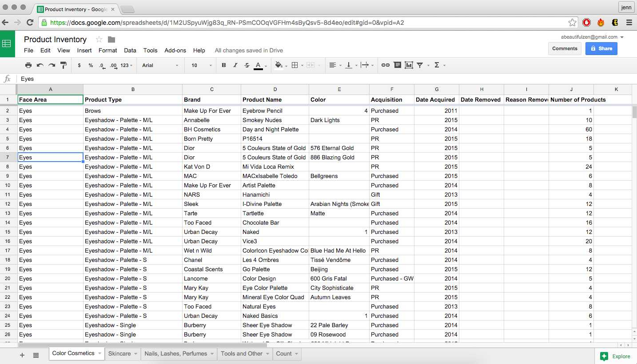Open the Comments button
The image size is (637, 364).
click(565, 48)
